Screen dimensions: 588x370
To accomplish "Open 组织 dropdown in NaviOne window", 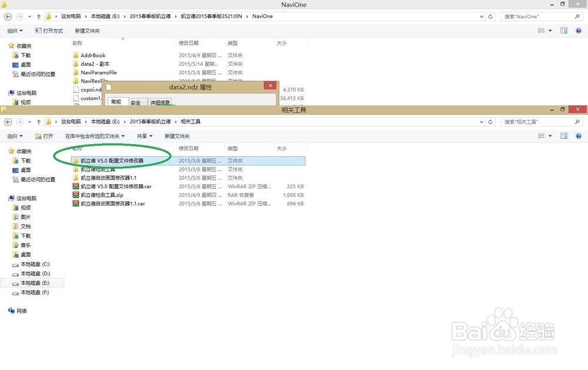I will 15,31.
